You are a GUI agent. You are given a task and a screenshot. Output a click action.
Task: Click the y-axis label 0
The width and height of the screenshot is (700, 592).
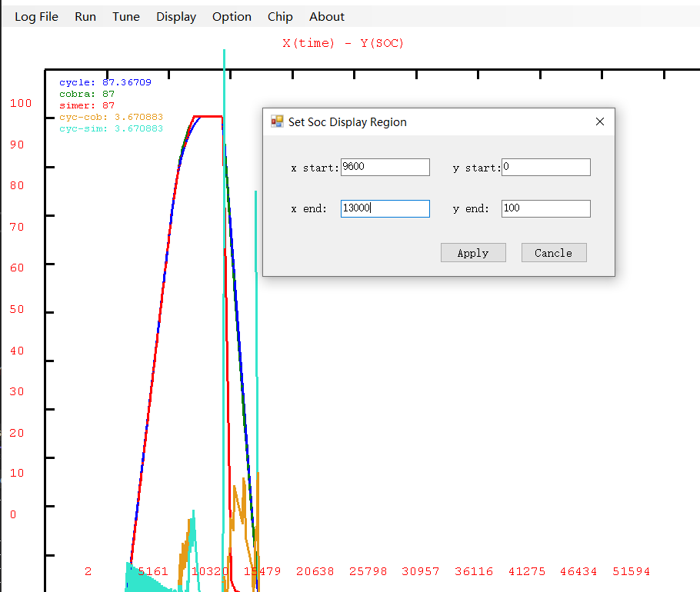(13, 514)
